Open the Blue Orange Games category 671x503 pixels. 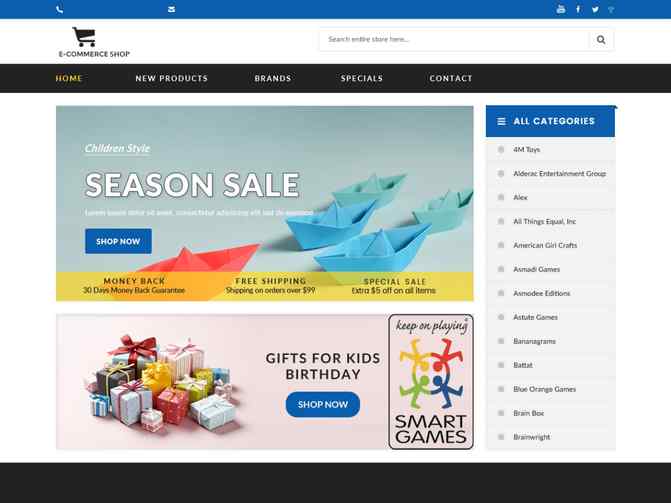coord(544,389)
